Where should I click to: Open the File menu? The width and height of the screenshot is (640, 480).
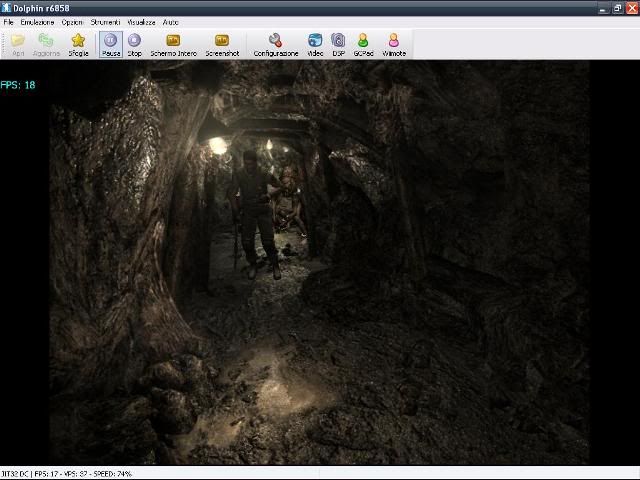click(8, 22)
